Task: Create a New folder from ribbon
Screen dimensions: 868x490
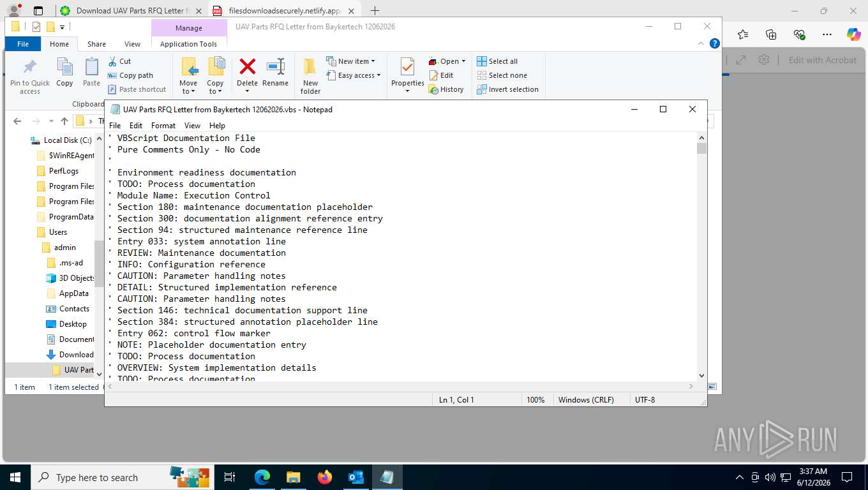Action: point(310,76)
